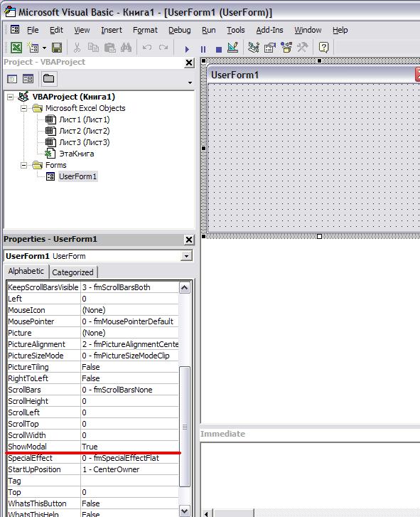
Task: Click the Undo arrow icon
Action: [147, 48]
